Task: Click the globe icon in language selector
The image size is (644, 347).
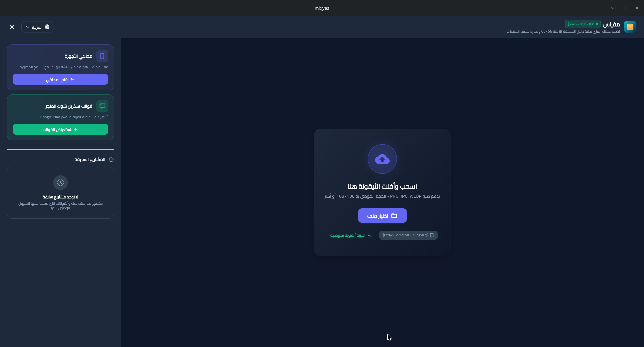Action: click(x=47, y=27)
